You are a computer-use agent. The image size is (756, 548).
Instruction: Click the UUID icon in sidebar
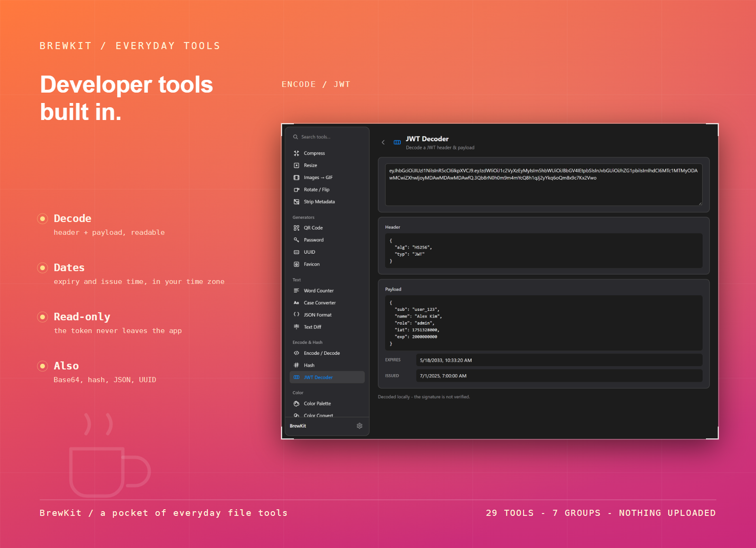(x=296, y=252)
